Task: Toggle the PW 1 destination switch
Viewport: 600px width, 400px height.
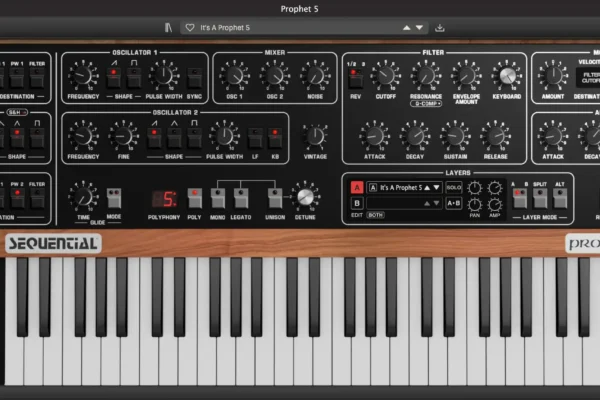Action: [x=17, y=78]
